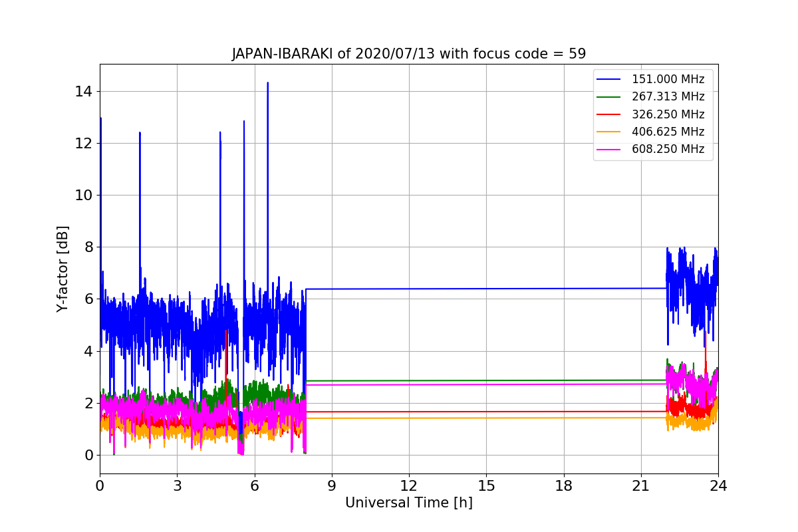Screen dimensions: 798x532
Task: Click the y-axis tick label 10
Action: point(84,195)
